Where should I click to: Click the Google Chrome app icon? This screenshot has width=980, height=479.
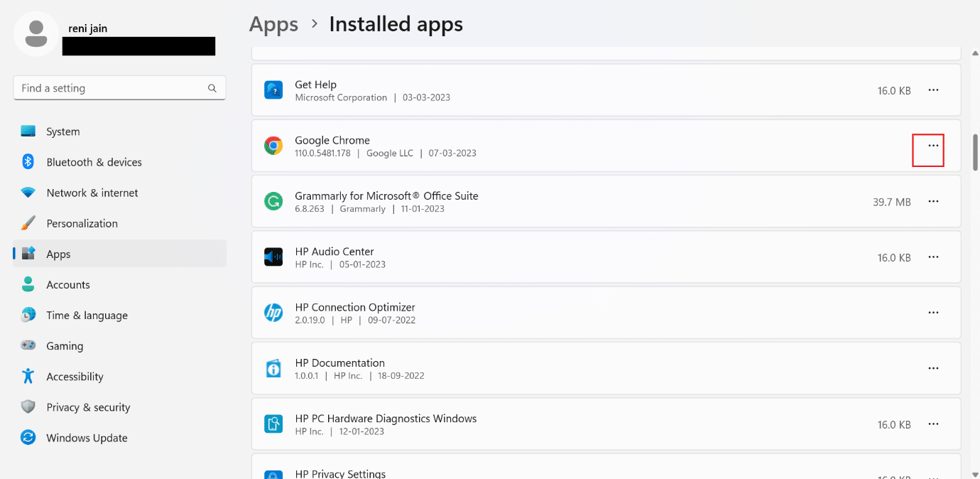click(x=273, y=146)
